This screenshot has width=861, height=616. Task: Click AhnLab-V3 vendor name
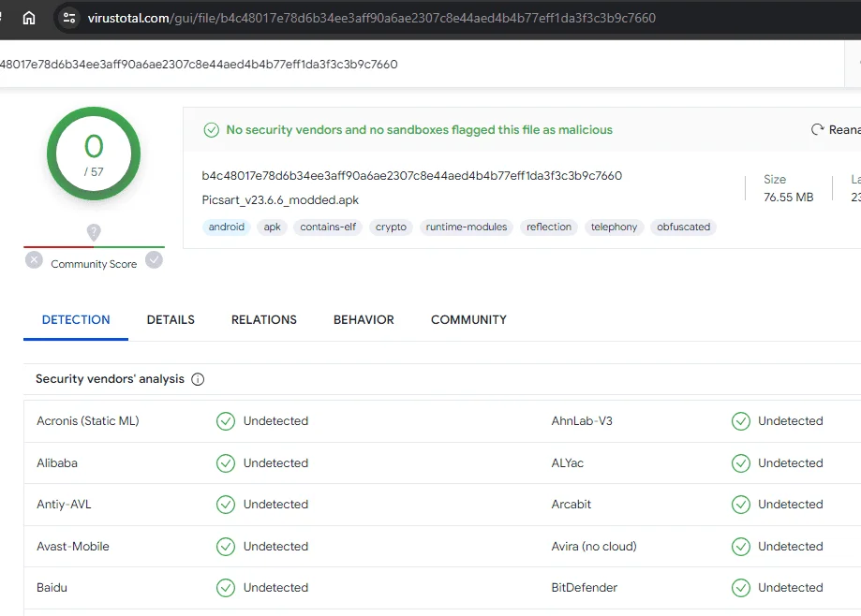tap(582, 420)
